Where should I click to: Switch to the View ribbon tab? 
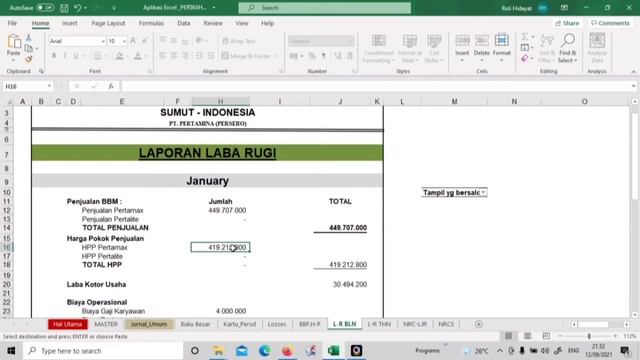tap(242, 23)
